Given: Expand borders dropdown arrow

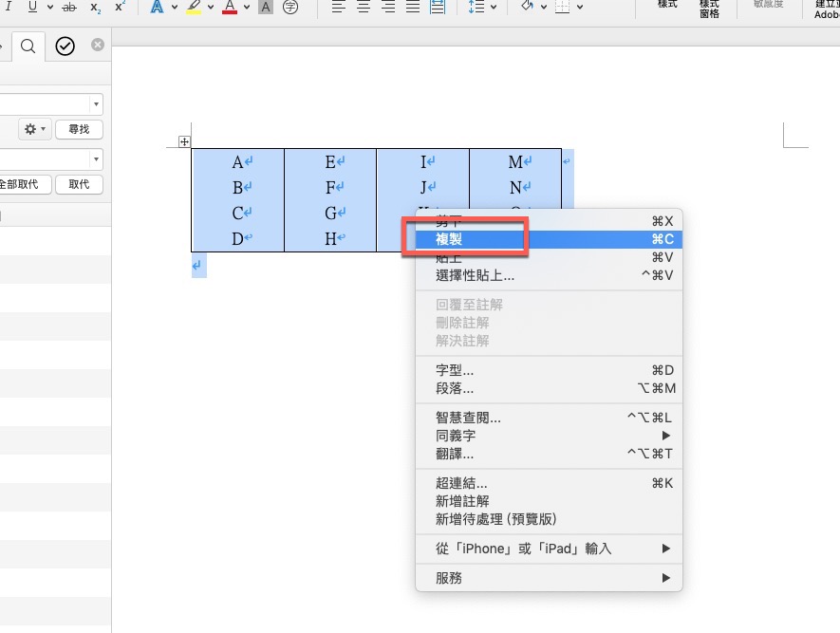Looking at the screenshot, I should tap(580, 7).
